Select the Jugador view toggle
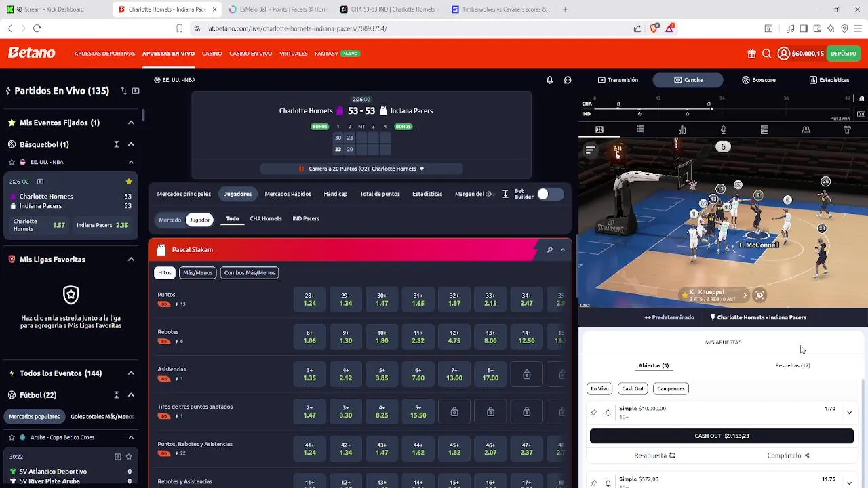 (199, 220)
